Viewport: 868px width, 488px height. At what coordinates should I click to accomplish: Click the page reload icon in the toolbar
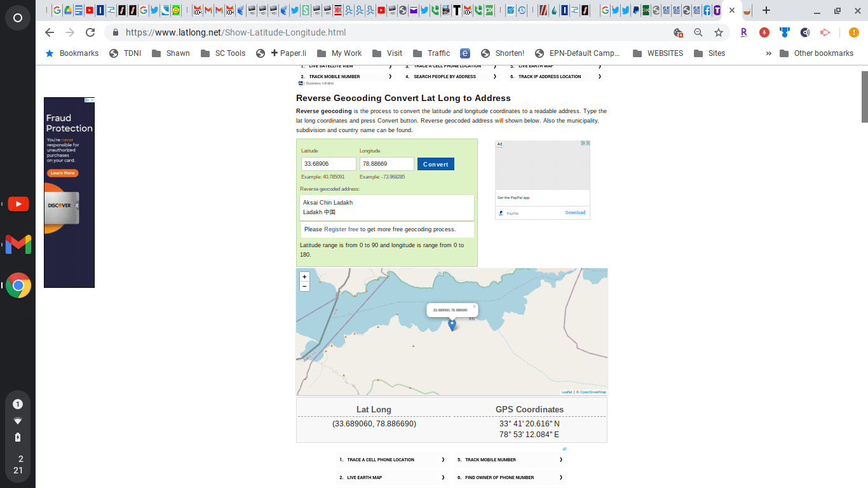tap(90, 32)
